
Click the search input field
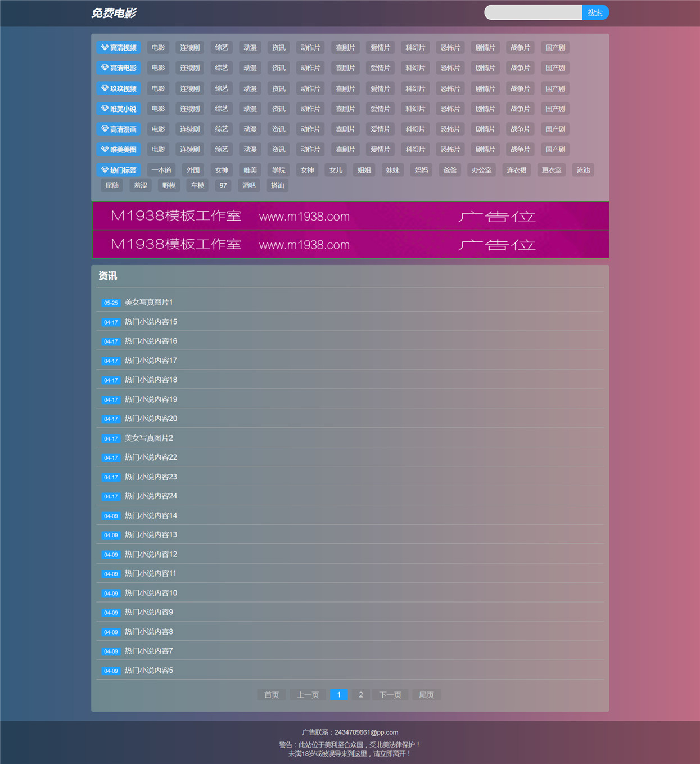[533, 12]
